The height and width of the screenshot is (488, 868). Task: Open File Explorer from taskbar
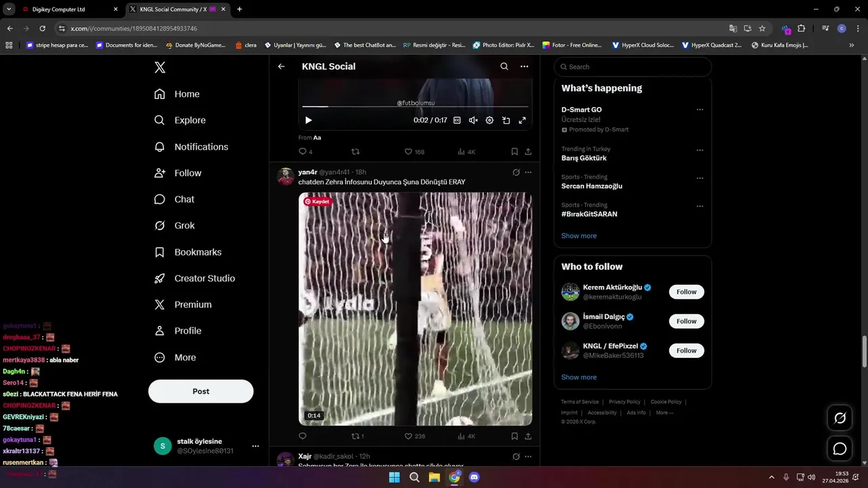[434, 477]
